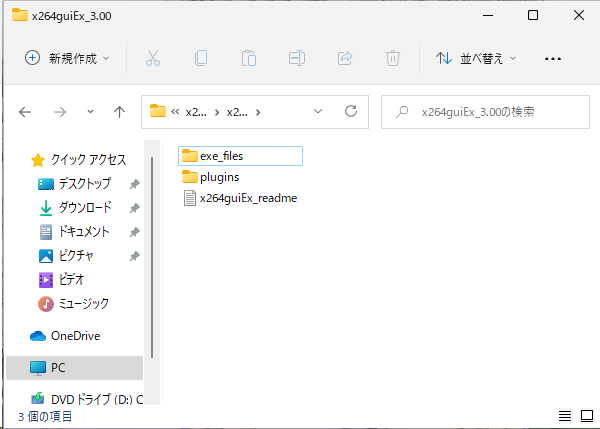Click the Copy icon in toolbar

(x=201, y=58)
